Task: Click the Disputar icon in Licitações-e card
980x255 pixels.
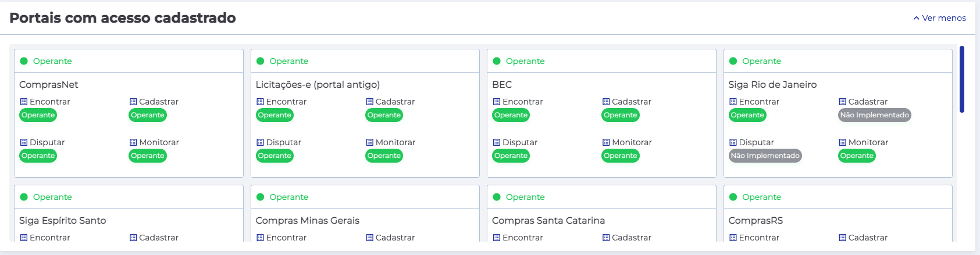Action: click(x=260, y=142)
